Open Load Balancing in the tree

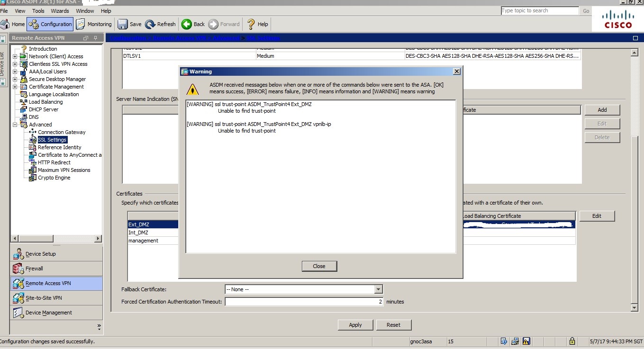click(x=45, y=102)
